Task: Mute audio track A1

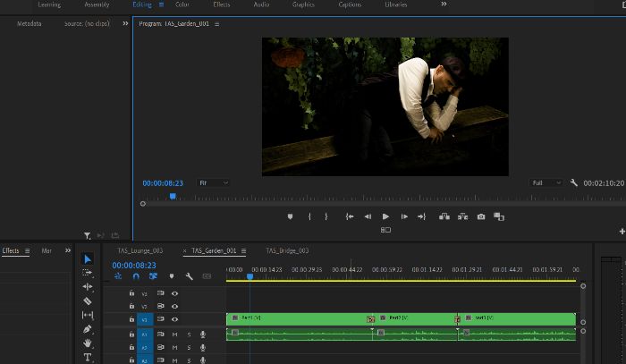Action: [x=175, y=334]
